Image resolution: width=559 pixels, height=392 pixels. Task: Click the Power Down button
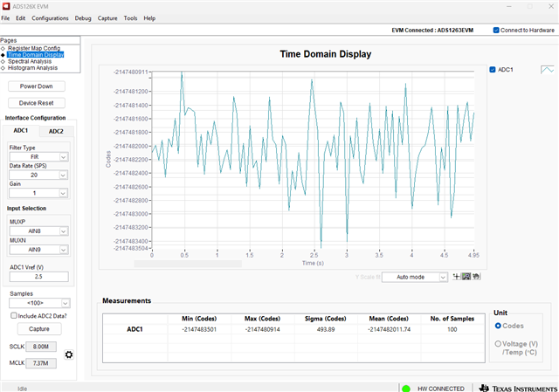tap(37, 86)
